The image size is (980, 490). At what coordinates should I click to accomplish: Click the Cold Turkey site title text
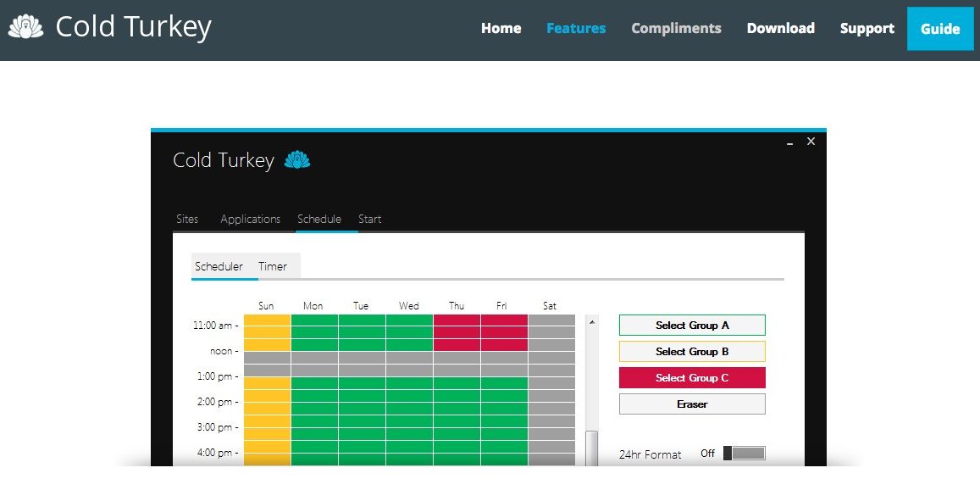coord(134,27)
